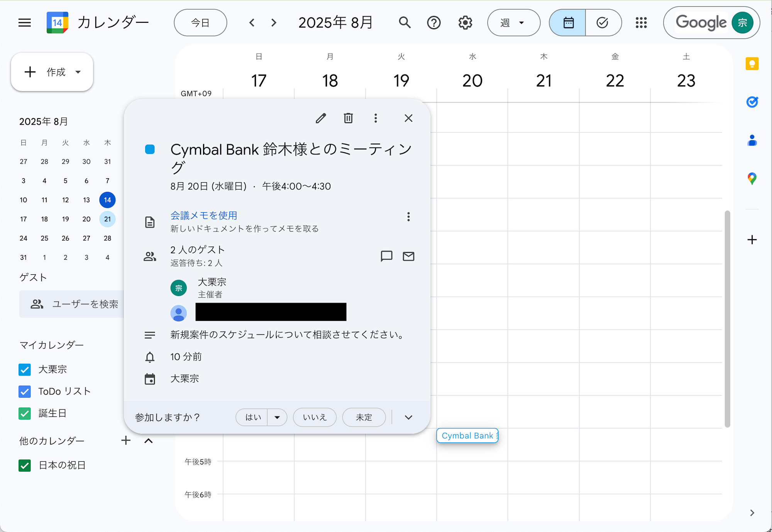Click the 今日 button

coord(200,23)
